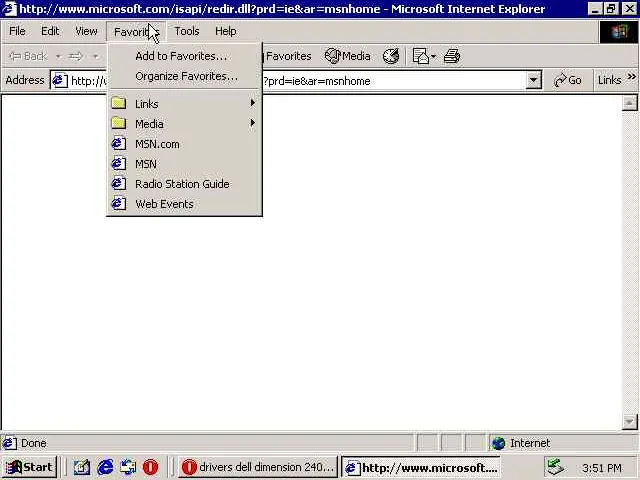Toggle the Favorites toolbar button
The image size is (640, 480).
(286, 56)
